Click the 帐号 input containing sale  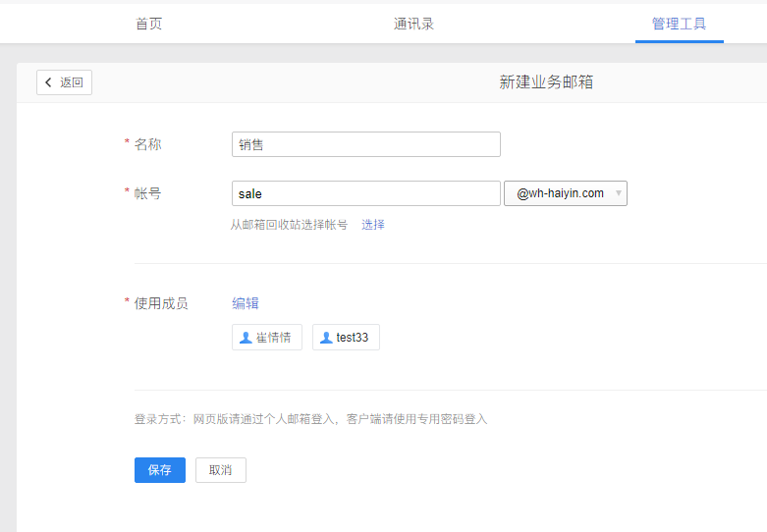[x=365, y=193]
